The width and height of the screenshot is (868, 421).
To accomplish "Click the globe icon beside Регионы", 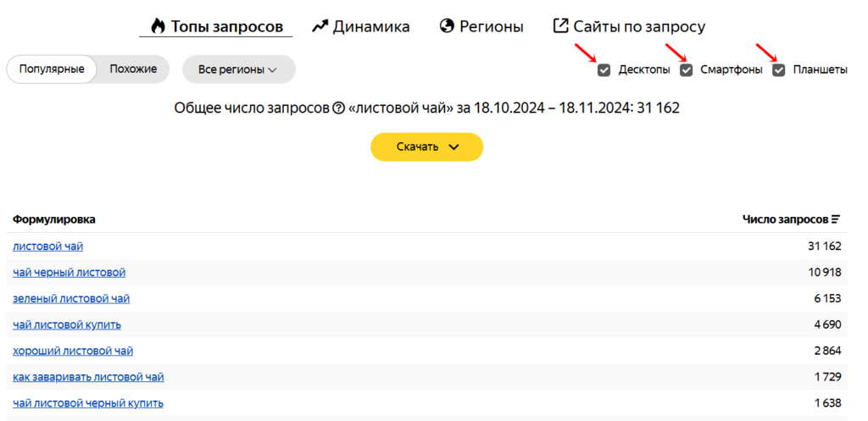I will point(447,26).
